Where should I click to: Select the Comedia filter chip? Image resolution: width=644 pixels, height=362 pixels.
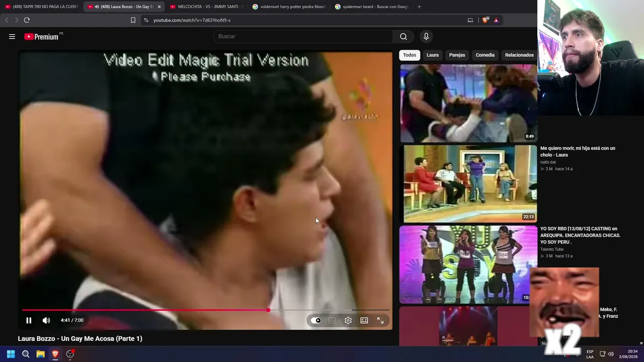[485, 55]
